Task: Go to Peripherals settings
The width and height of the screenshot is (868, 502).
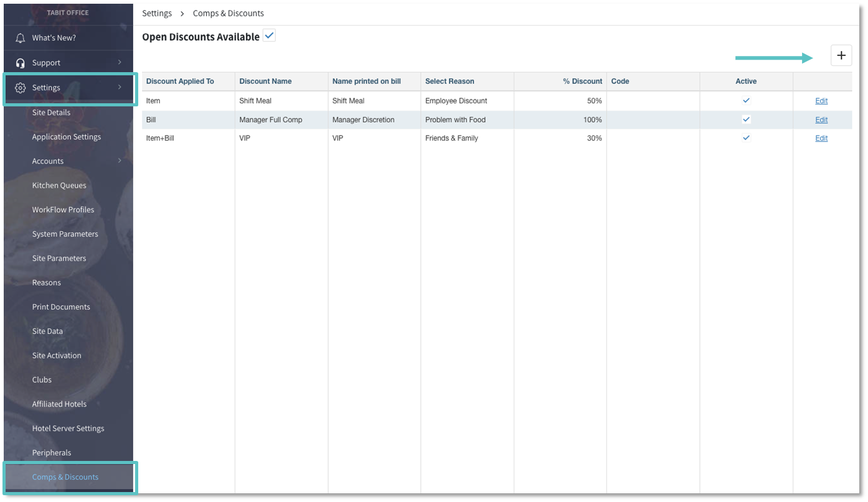Action: click(52, 453)
